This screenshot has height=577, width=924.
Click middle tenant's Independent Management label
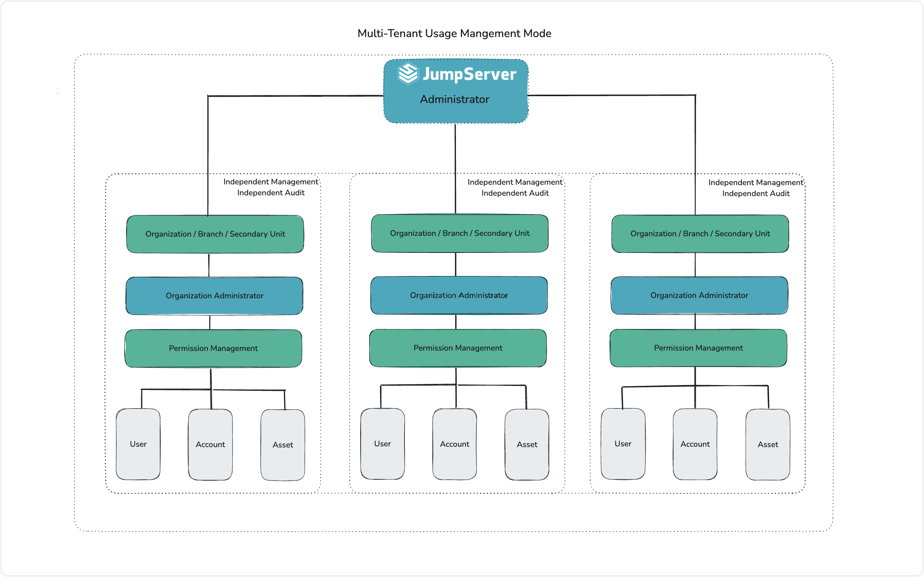click(515, 182)
